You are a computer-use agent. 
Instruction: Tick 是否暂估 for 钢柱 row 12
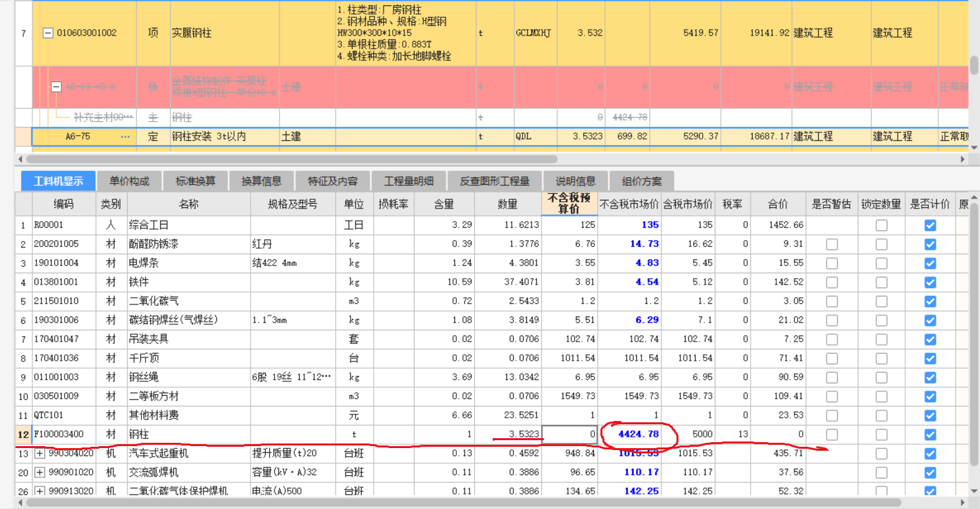(832, 435)
